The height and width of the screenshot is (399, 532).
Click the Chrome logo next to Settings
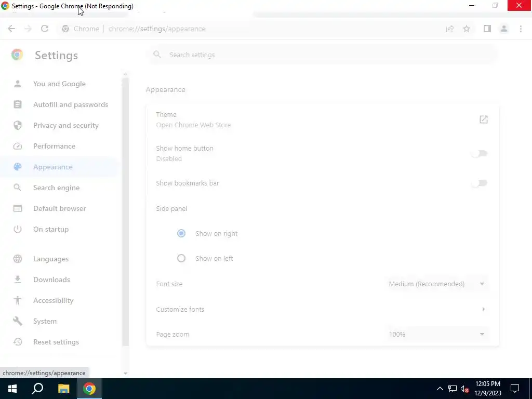point(17,55)
